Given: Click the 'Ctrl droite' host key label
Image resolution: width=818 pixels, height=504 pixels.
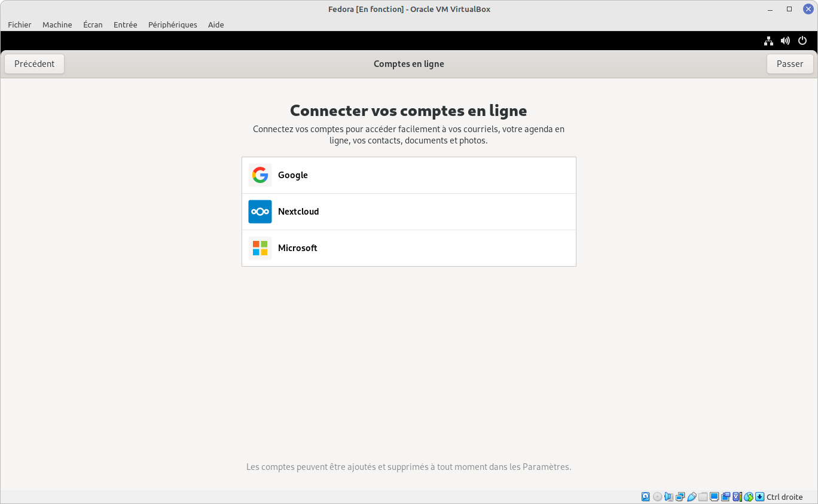Looking at the screenshot, I should click(785, 497).
